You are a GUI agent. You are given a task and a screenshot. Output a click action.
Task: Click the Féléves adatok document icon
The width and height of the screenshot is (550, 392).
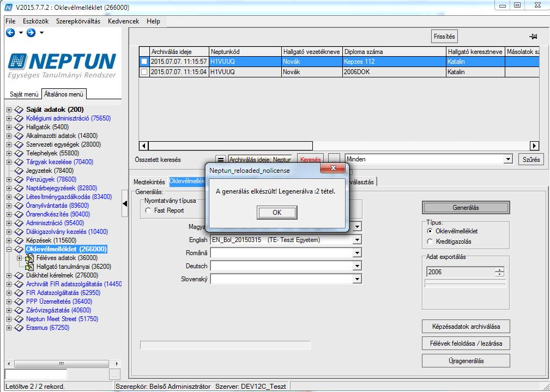pos(29,258)
